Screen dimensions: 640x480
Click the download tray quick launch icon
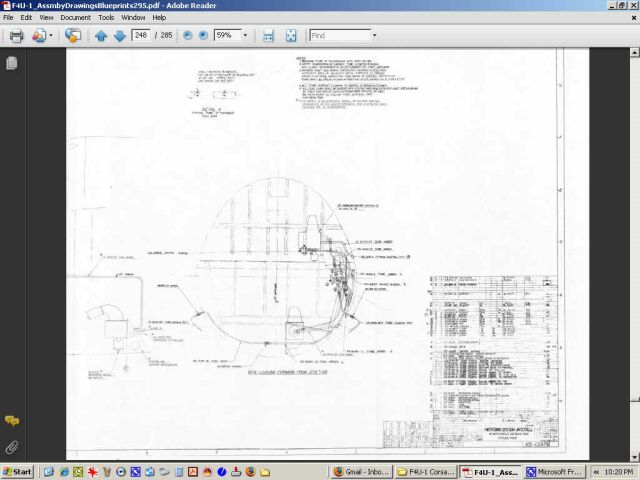click(236, 472)
